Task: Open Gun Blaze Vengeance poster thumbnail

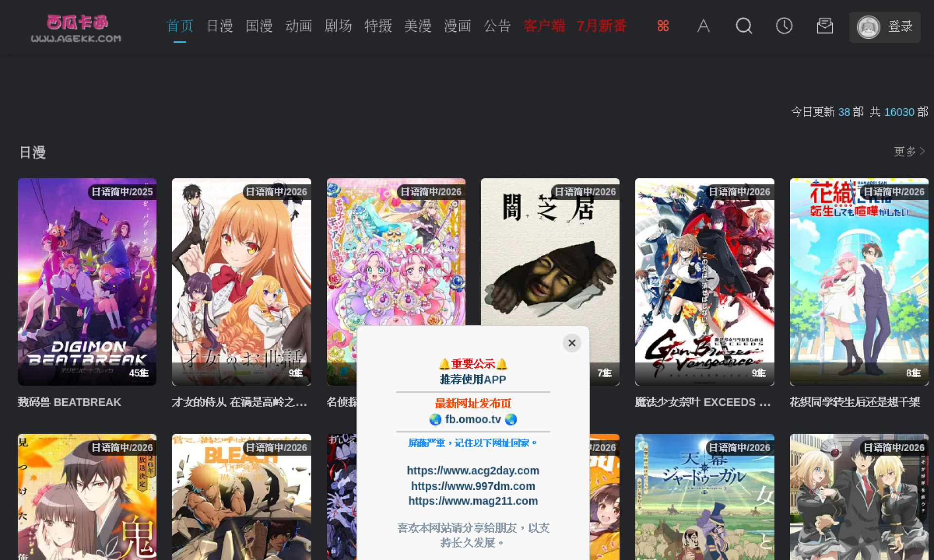Action: [x=704, y=282]
